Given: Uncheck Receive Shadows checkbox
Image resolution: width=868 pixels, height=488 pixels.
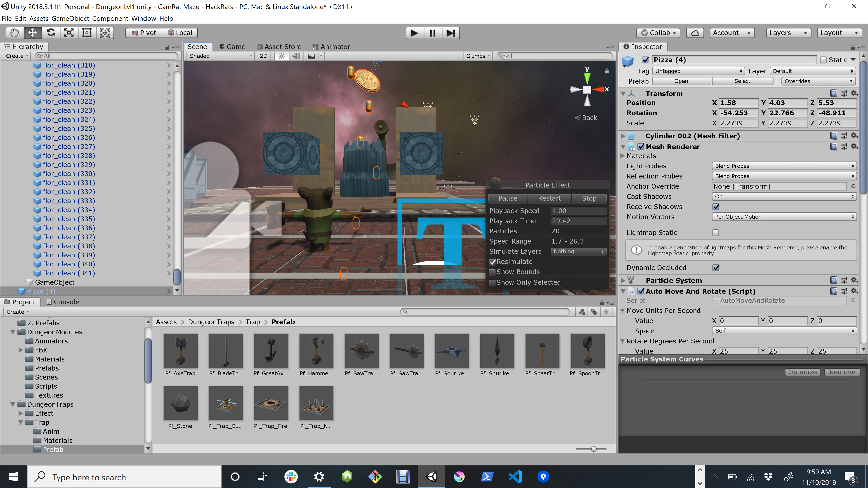Looking at the screenshot, I should pyautogui.click(x=716, y=207).
